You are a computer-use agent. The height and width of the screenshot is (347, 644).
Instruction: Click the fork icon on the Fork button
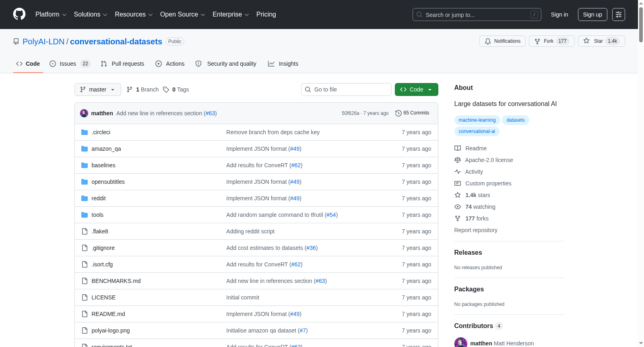[537, 41]
